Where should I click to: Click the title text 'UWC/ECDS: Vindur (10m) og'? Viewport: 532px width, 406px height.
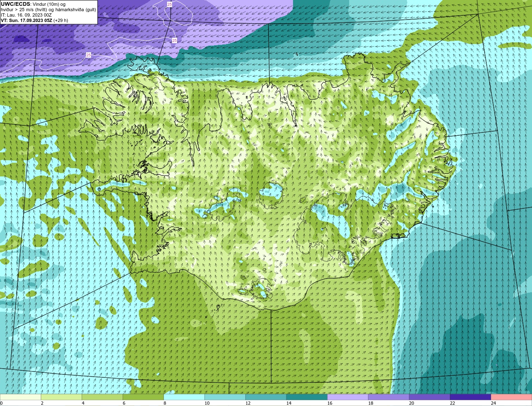pyautogui.click(x=33, y=4)
